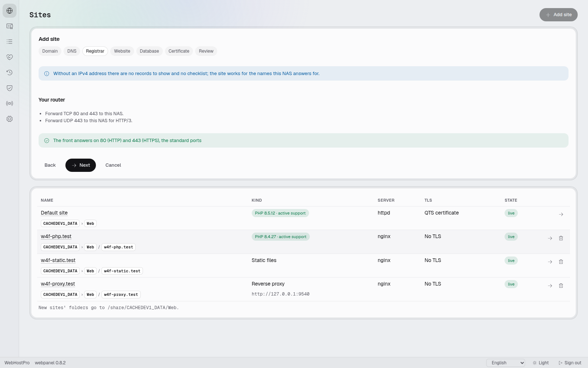Image resolution: width=588 pixels, height=368 pixels.
Task: Open the English language dropdown
Action: 506,363
